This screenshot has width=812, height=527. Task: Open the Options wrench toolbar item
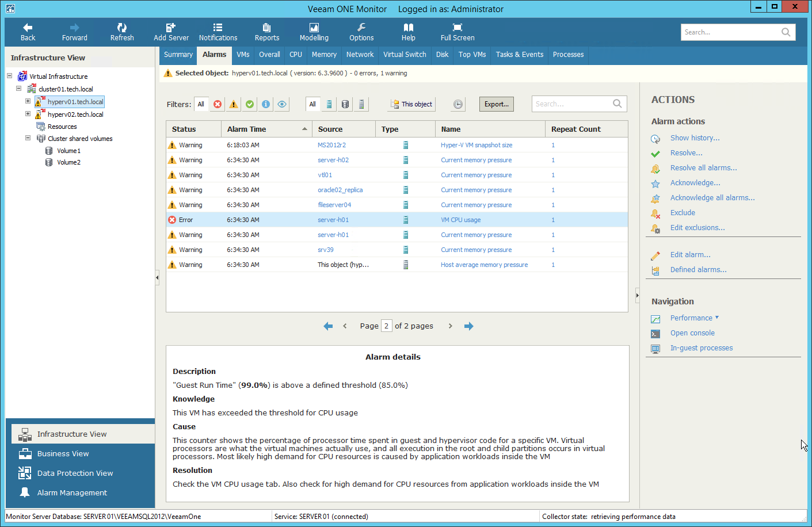pyautogui.click(x=361, y=32)
